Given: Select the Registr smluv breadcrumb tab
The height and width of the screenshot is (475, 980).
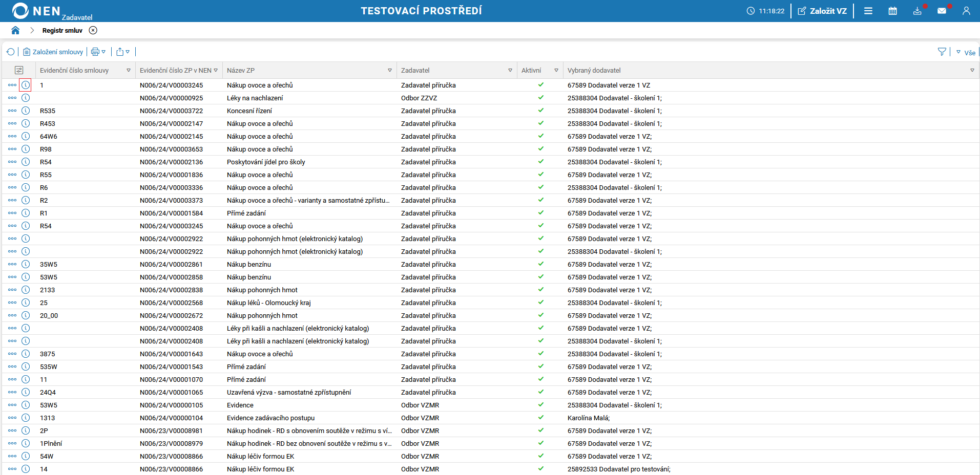Looking at the screenshot, I should (62, 30).
